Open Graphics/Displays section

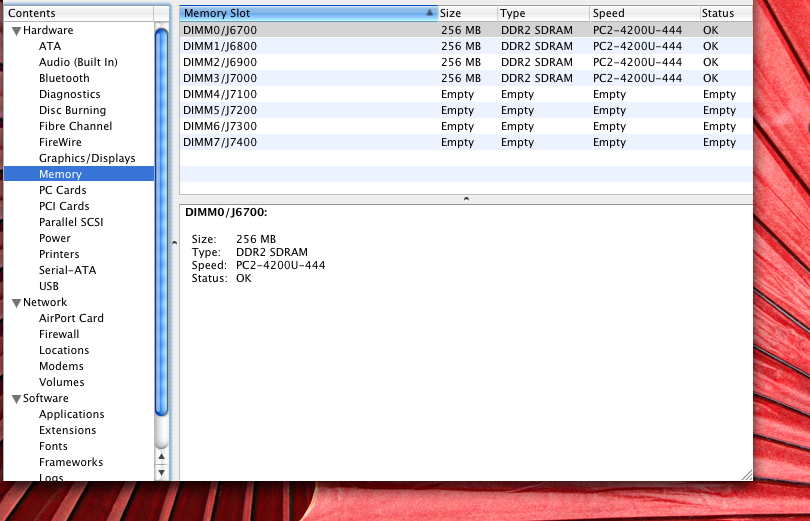87,158
